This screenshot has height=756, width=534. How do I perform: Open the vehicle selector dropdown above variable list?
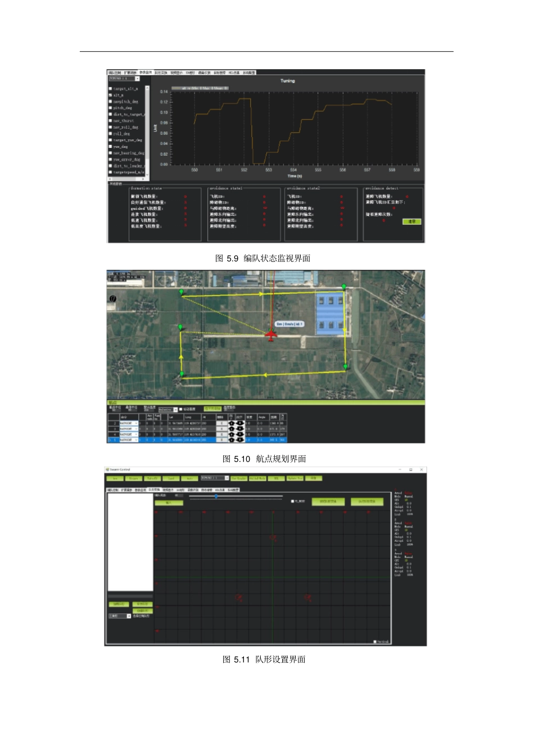click(124, 79)
